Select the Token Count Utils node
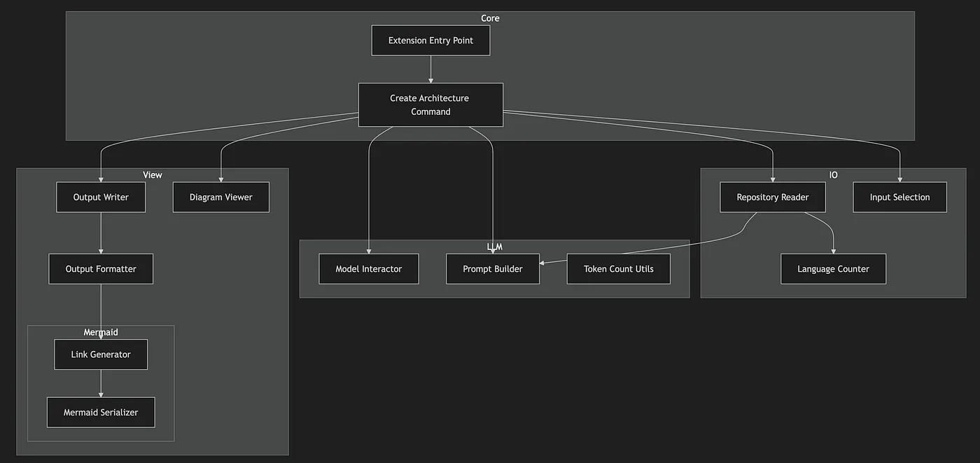980x463 pixels. [x=619, y=269]
